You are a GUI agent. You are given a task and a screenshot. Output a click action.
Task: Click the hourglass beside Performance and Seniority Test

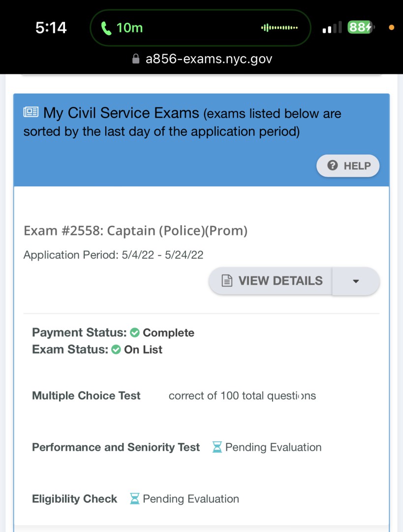pos(217,447)
